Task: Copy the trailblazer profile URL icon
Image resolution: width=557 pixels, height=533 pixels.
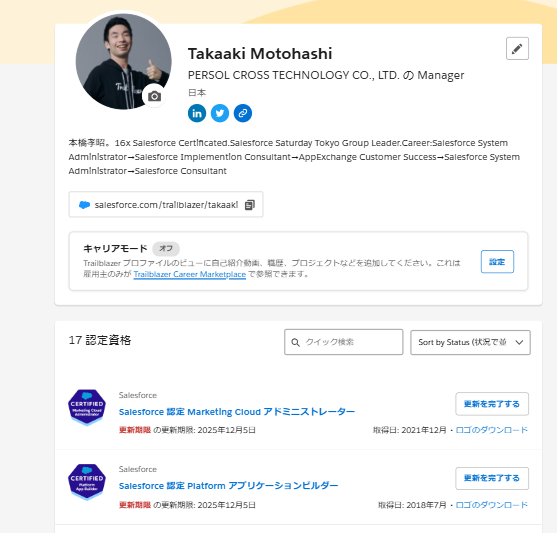Action: (250, 205)
